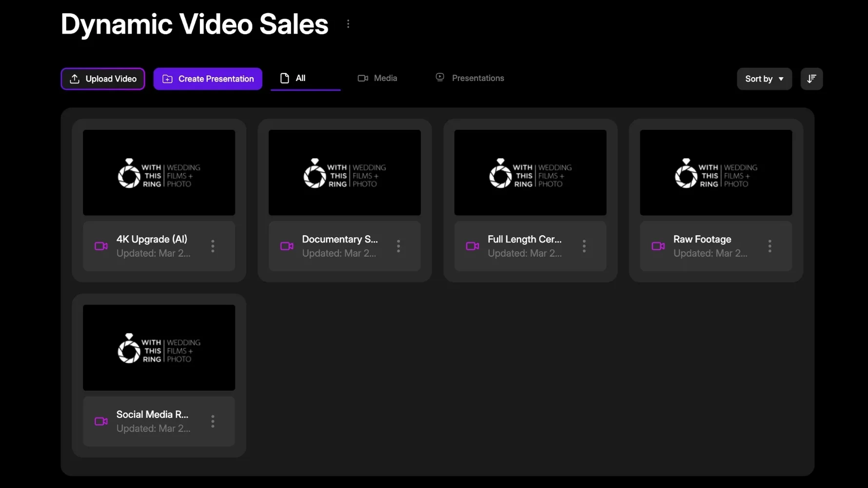Click the camera icon beside Social Media R...

tap(101, 421)
